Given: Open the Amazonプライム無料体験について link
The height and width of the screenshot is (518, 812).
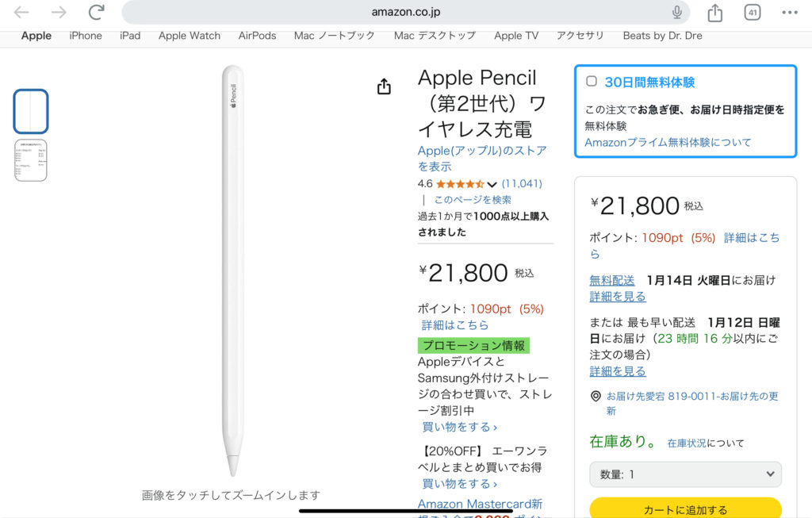Looking at the screenshot, I should [x=668, y=143].
